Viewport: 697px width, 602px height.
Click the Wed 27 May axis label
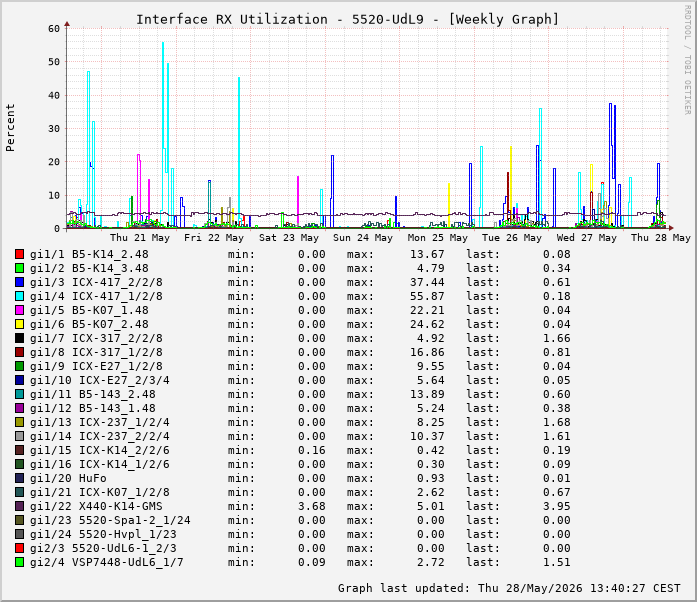point(586,238)
